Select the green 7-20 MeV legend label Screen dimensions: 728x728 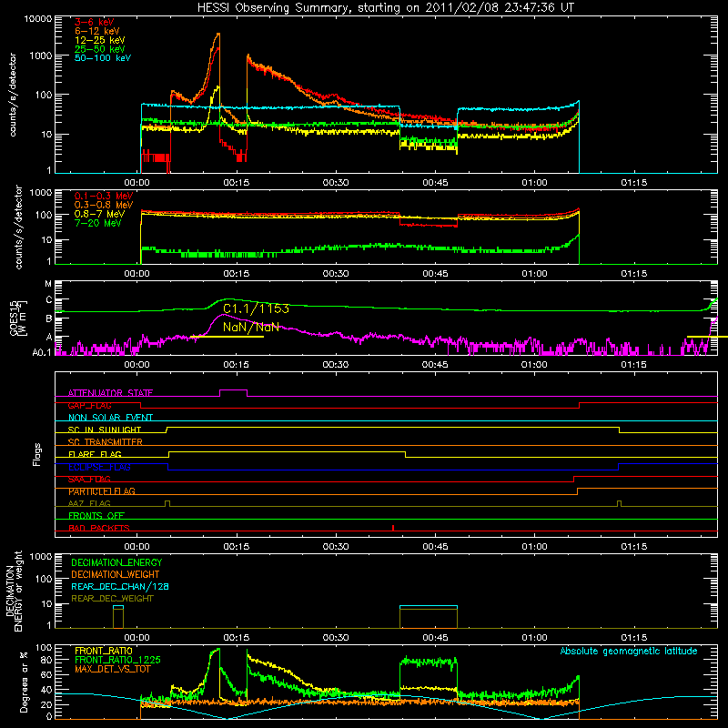pos(97,223)
